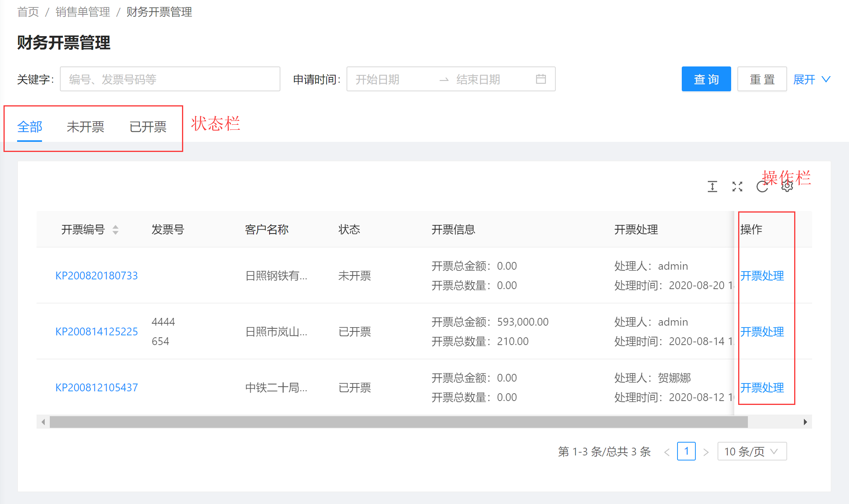The image size is (849, 504).
Task: Click 开票处理 for KP200814125225 row
Action: 762,331
